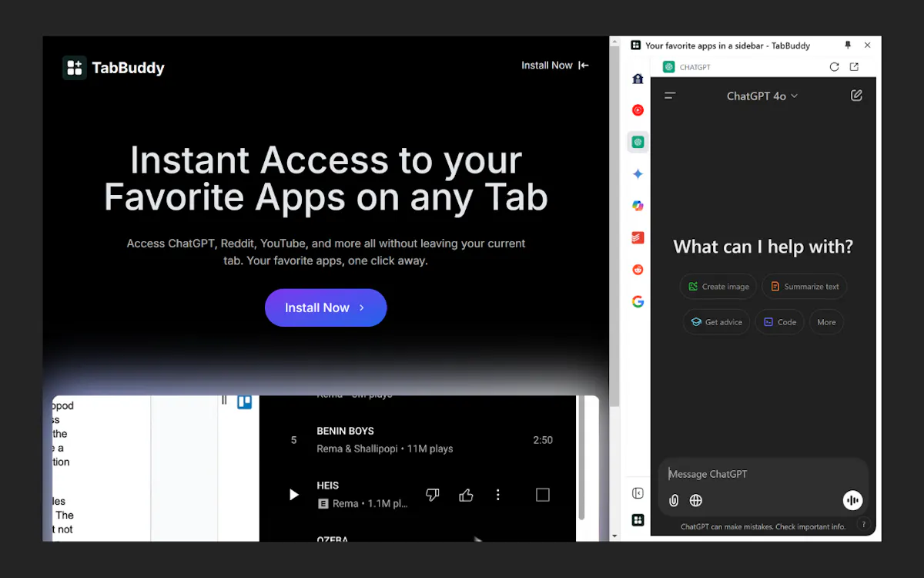924x578 pixels.
Task: Show More ChatGPT suggestions
Action: [826, 322]
